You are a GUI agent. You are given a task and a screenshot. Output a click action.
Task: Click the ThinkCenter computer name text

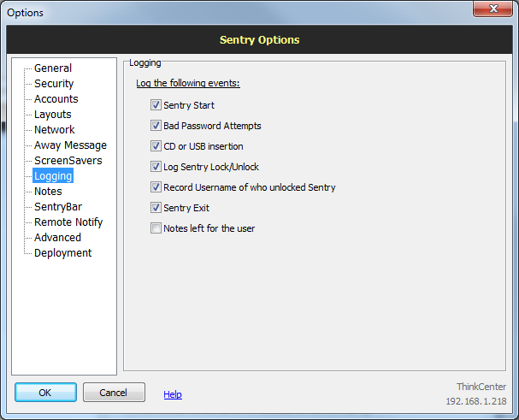point(481,387)
